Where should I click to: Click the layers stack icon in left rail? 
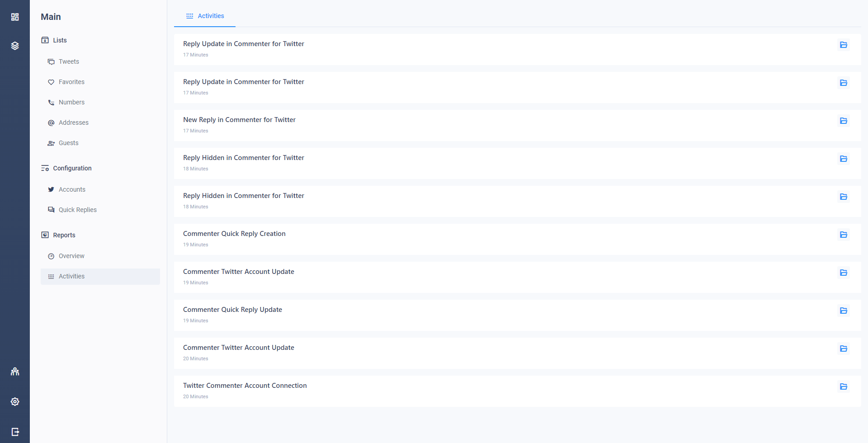tap(15, 46)
